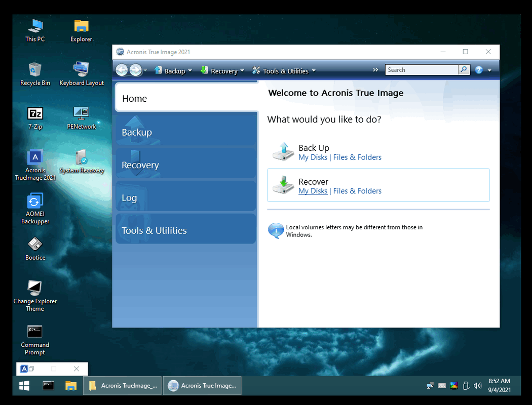Viewport: 532px width, 405px height.
Task: Select PENetwork desktop icon
Action: pyautogui.click(x=82, y=118)
